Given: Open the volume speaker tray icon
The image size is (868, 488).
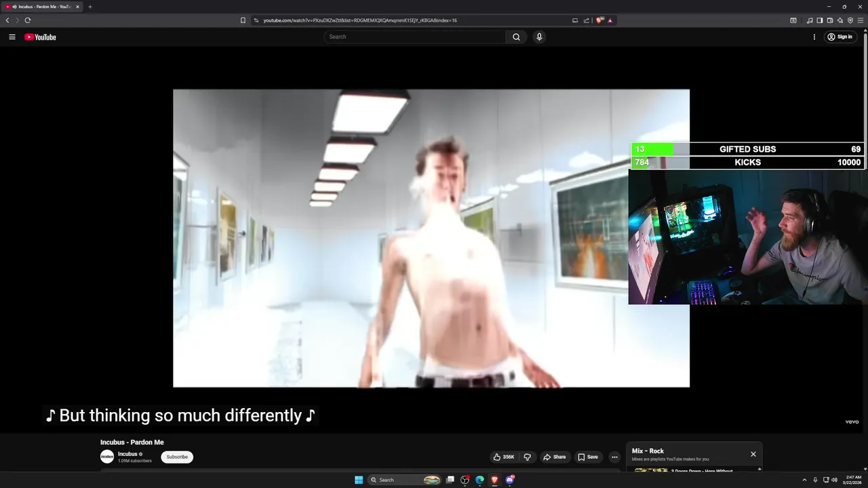Looking at the screenshot, I should 834,480.
